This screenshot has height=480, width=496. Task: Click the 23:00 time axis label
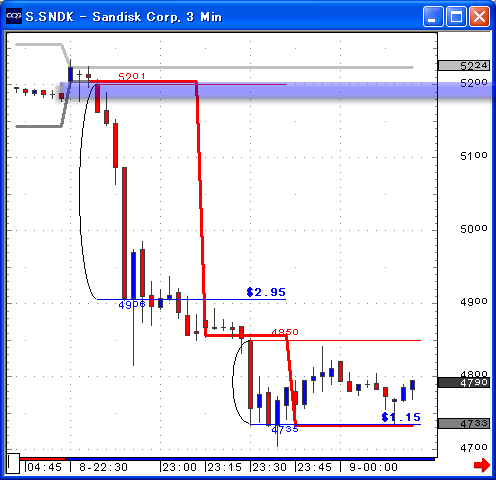coord(180,467)
